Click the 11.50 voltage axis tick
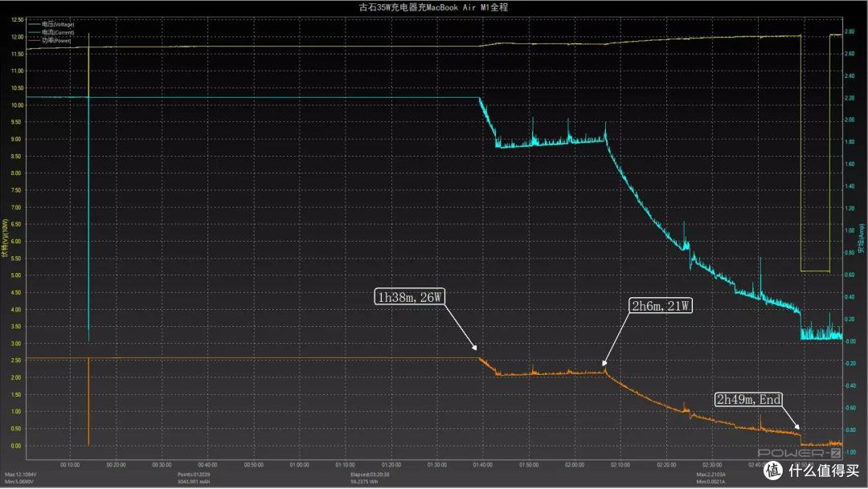868x489 pixels. [x=17, y=55]
